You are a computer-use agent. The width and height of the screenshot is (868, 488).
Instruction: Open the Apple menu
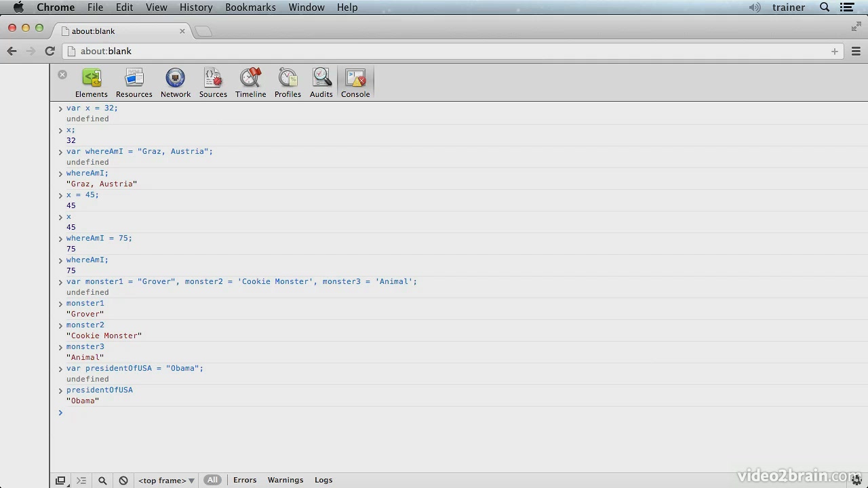click(x=18, y=7)
